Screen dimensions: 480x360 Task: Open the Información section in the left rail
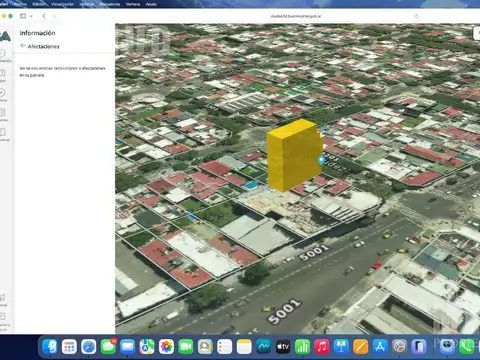3,55
